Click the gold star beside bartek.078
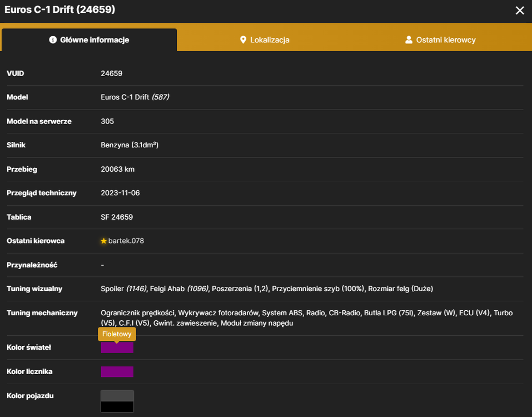Screen dimensions: 532x417 tap(104, 241)
